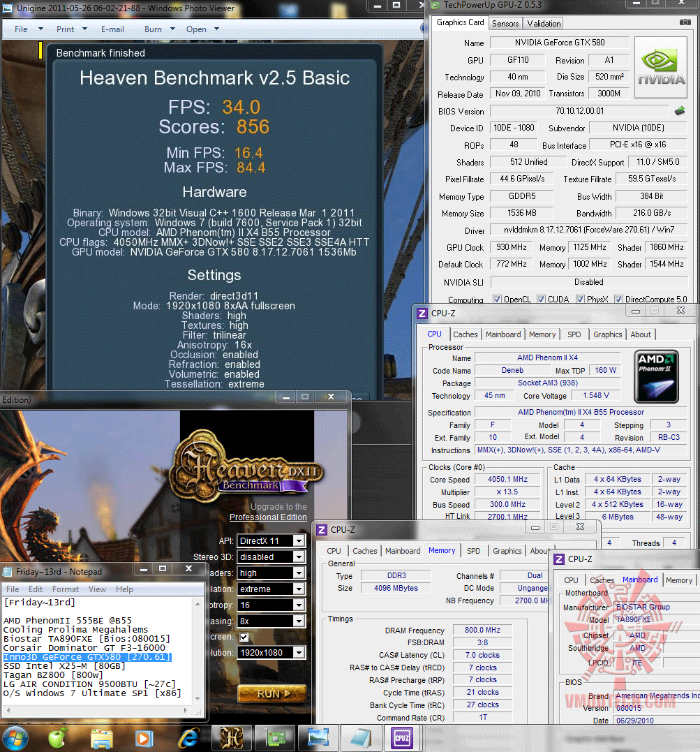Uncheck the fullscreen checkbox in Heaven launcher
Screen dimensions: 700x752
point(244,637)
